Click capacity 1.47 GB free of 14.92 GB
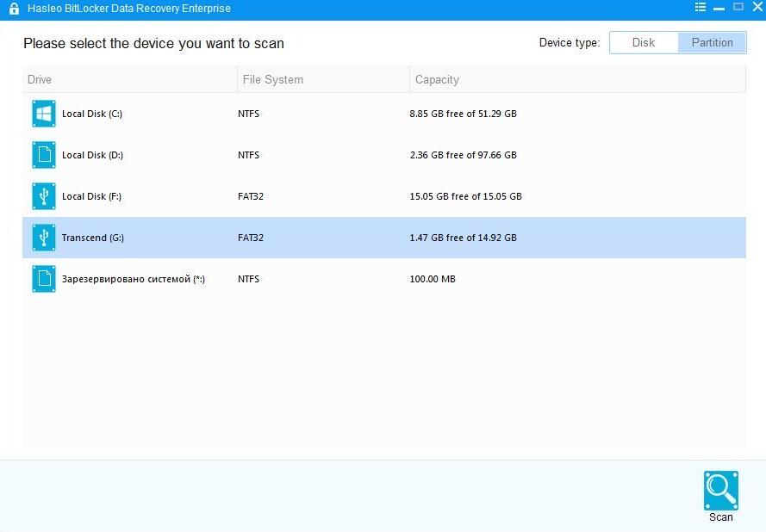The width and height of the screenshot is (766, 532). [x=463, y=238]
